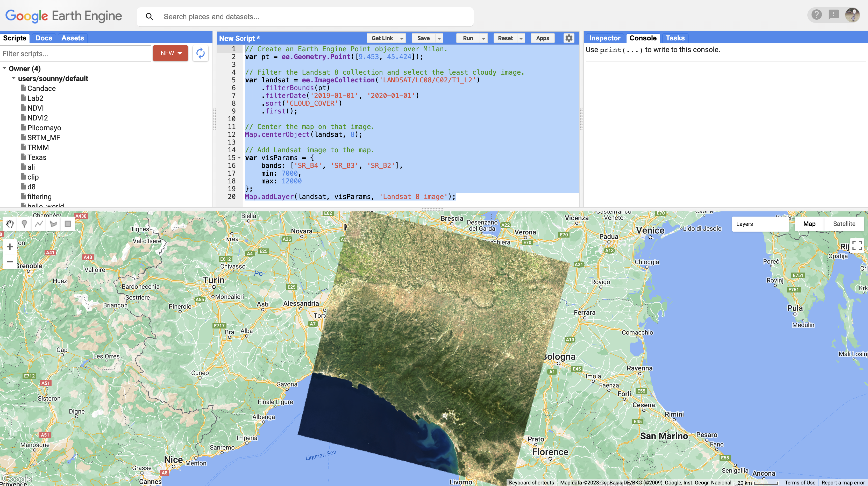Open the help question mark icon

(816, 15)
